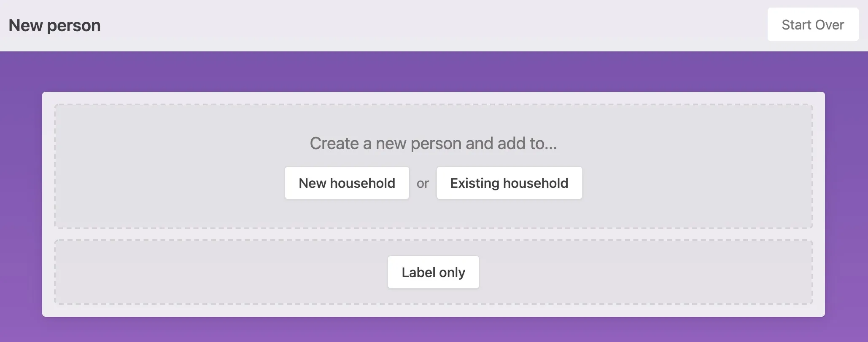Click the 'or' separator between household buttons
868x342 pixels.
(x=423, y=184)
